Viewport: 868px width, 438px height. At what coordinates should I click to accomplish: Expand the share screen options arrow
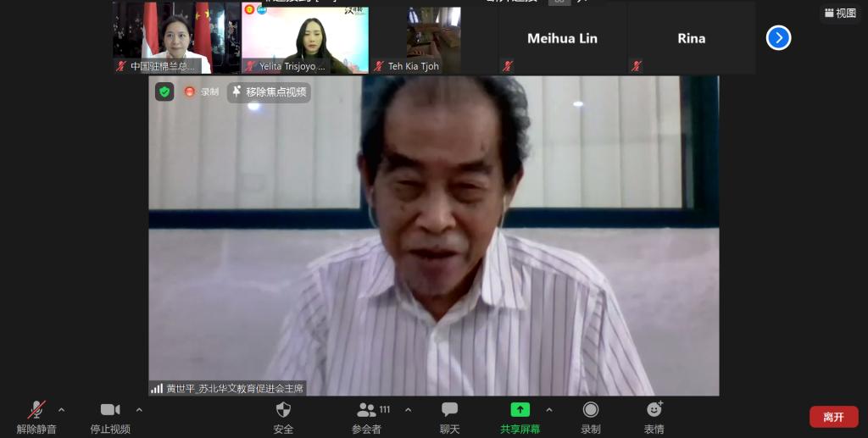point(548,410)
